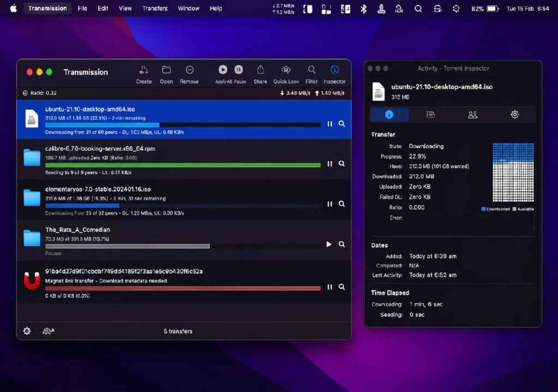558x392 pixels.
Task: Click the Open torrent toolbar icon
Action: click(166, 70)
